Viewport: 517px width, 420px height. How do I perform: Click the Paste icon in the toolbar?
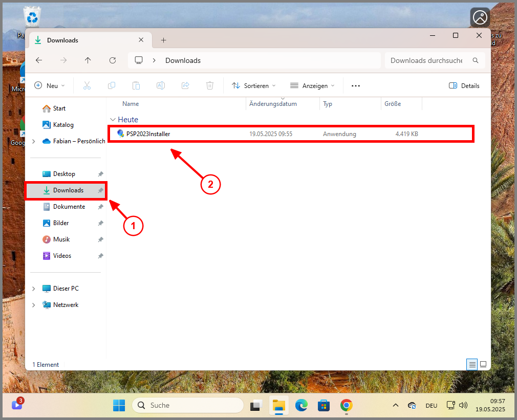(x=136, y=85)
